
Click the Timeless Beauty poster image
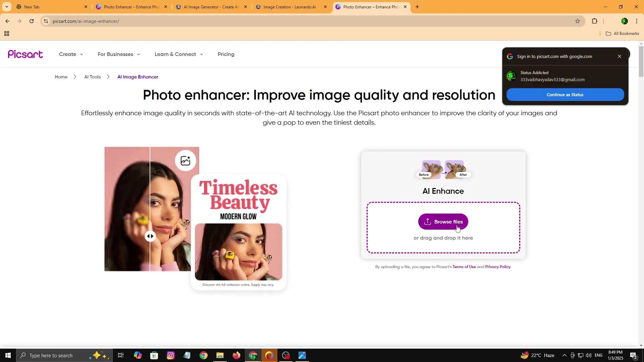point(238,232)
